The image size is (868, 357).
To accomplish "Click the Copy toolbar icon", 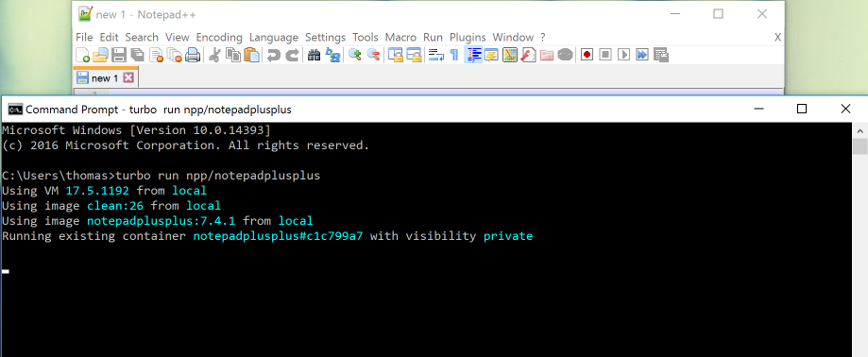I will click(x=233, y=55).
